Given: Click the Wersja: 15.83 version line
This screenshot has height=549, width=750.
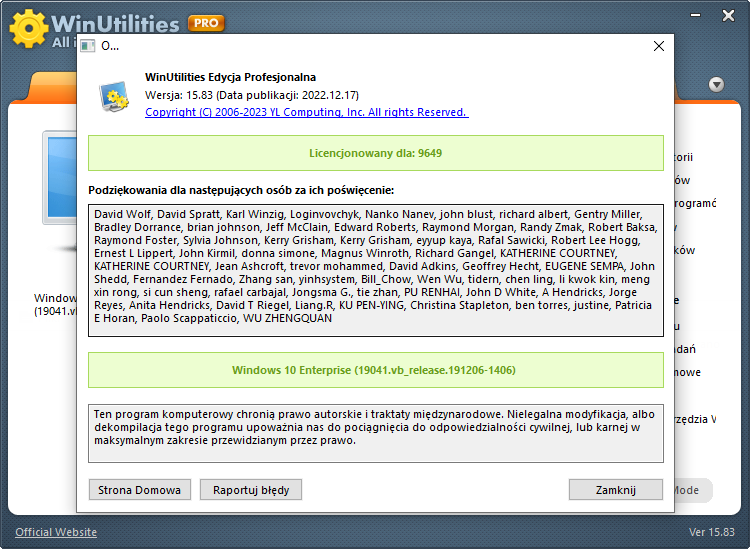Looking at the screenshot, I should point(252,95).
